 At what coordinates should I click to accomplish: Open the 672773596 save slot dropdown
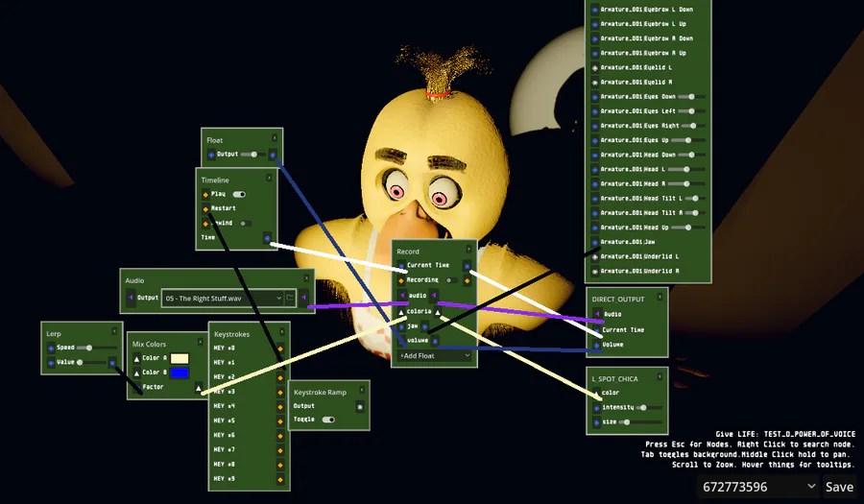(758, 487)
